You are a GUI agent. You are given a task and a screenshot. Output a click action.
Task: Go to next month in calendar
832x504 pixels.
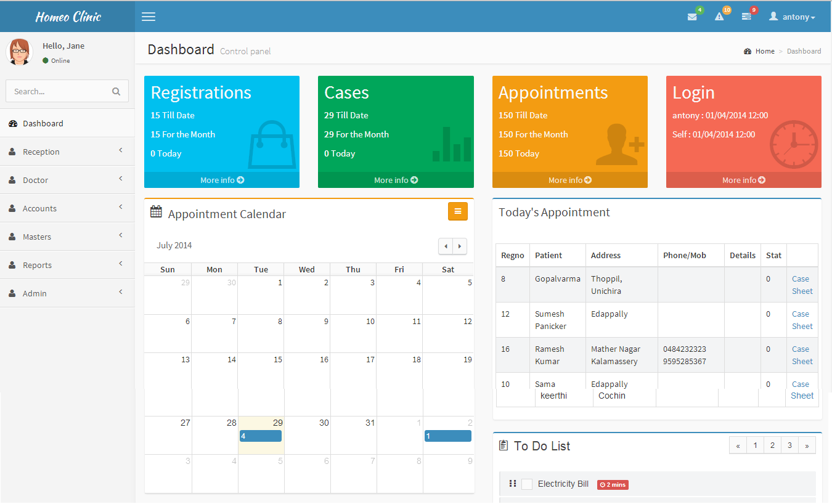point(460,246)
